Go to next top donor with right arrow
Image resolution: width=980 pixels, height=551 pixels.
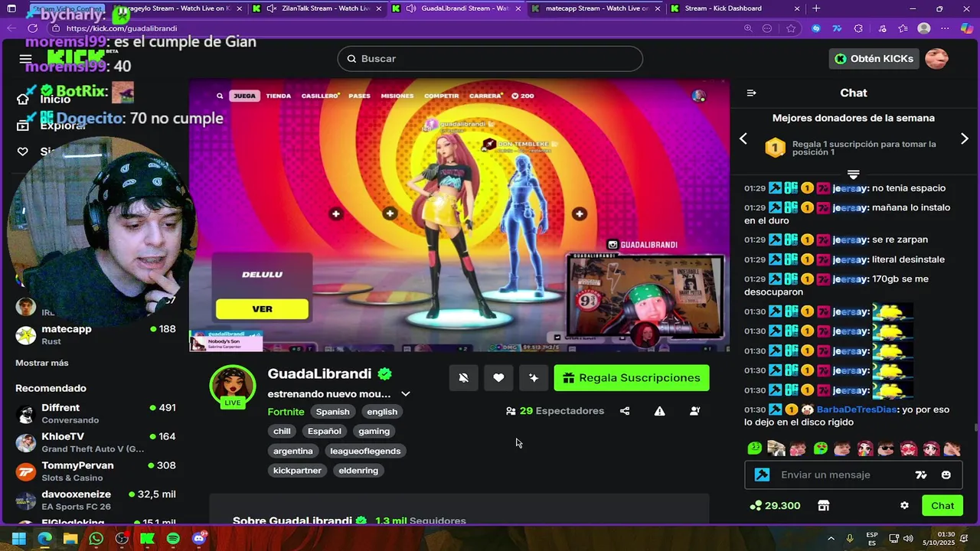point(964,139)
